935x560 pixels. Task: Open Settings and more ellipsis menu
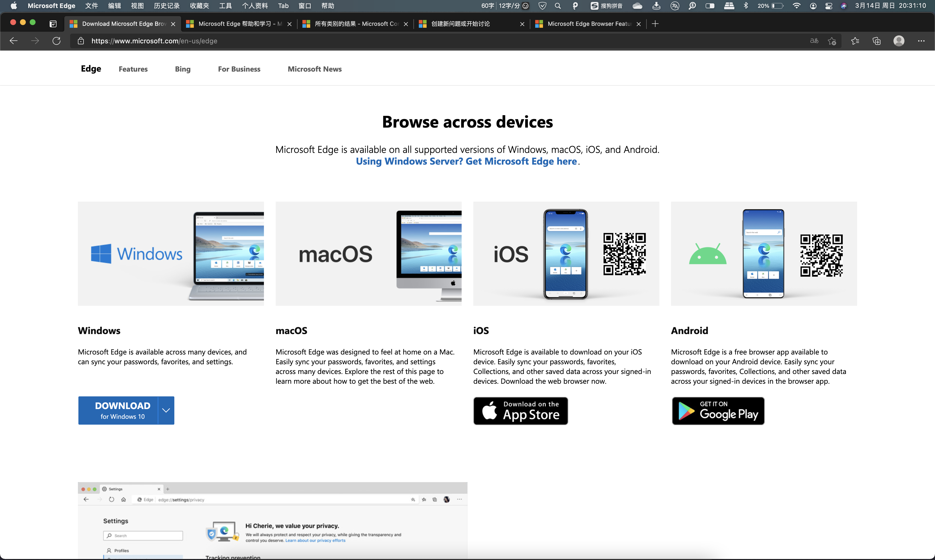(921, 41)
